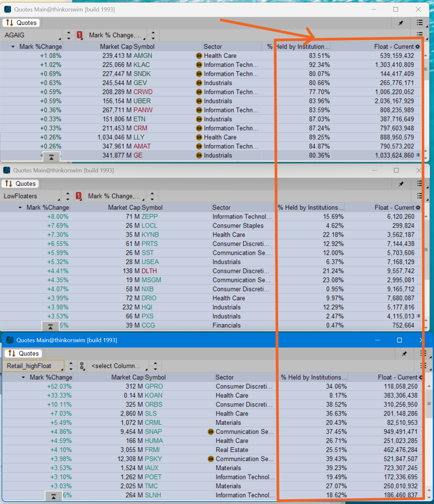
Task: Sort by Sector in the AGAIG window
Action: tap(213, 47)
